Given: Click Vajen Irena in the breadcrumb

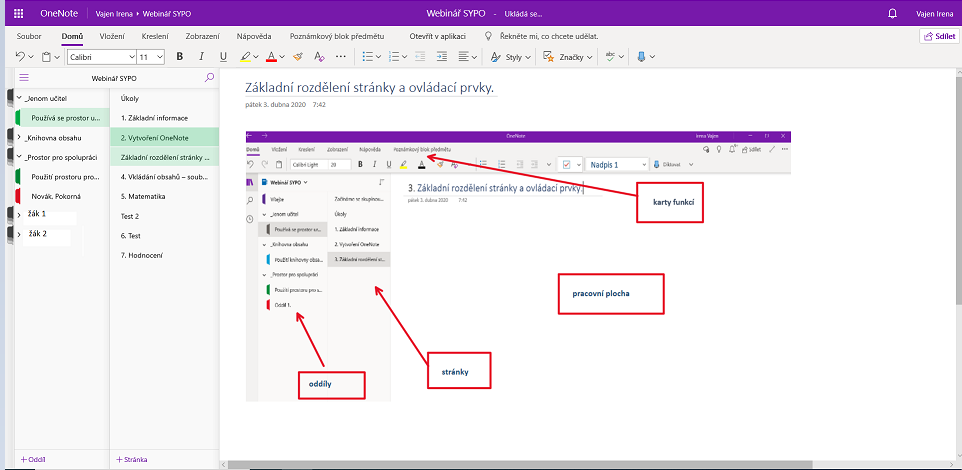Looking at the screenshot, I should 114,13.
